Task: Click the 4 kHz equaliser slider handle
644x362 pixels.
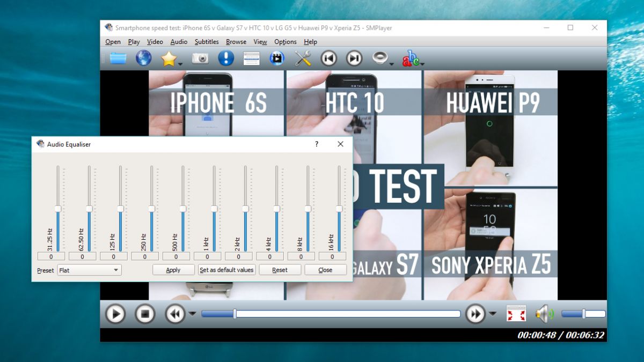Action: (276, 209)
